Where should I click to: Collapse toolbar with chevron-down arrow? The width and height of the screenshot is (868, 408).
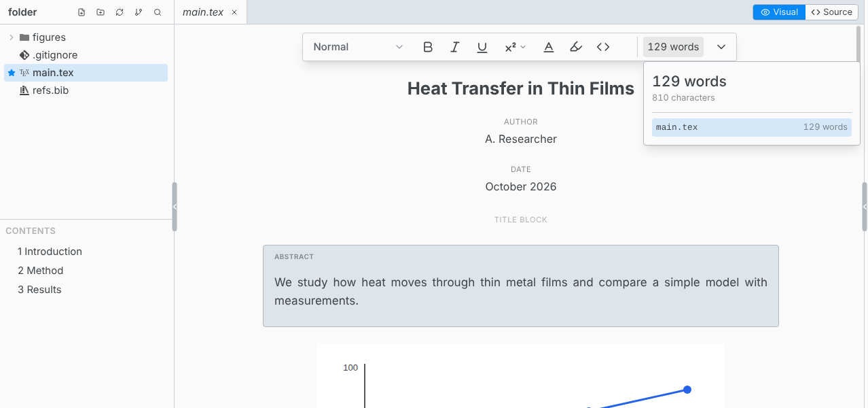click(x=721, y=47)
